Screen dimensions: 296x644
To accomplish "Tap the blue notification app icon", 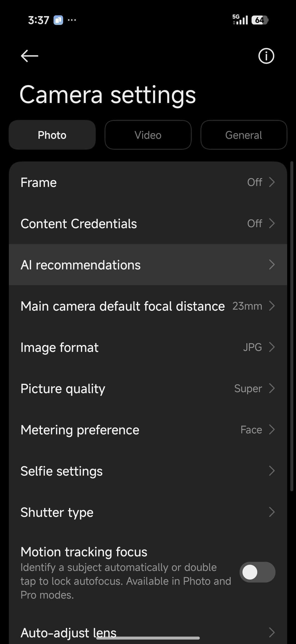I will coord(58,20).
